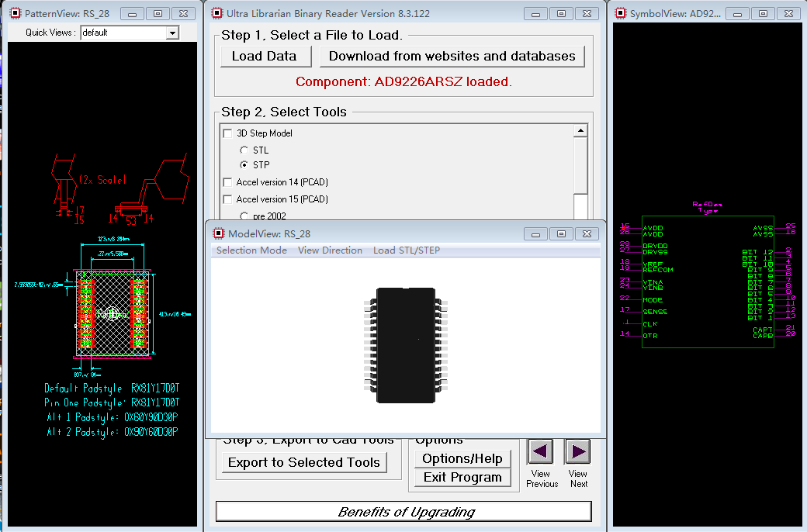Close the SymbolView window
The width and height of the screenshot is (807, 532).
(x=788, y=14)
